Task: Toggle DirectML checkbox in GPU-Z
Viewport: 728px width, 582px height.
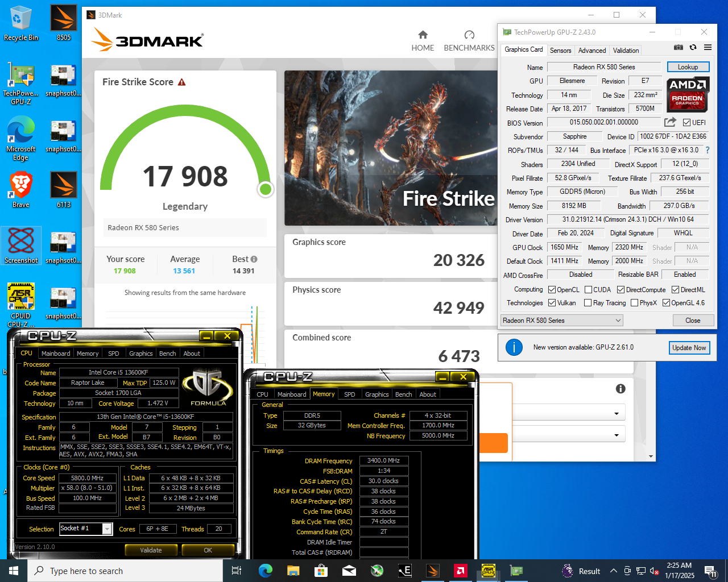Action: tap(676, 290)
